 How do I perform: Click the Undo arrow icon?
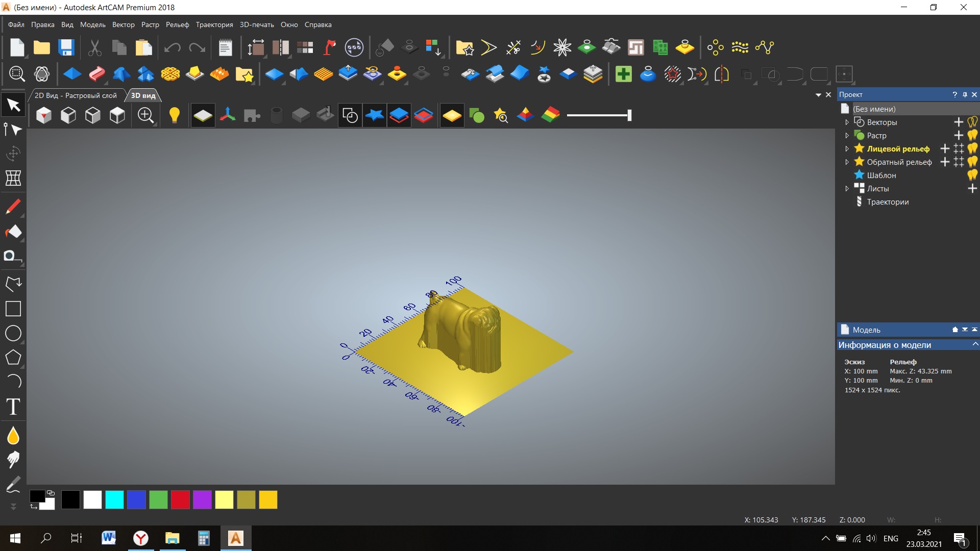[x=173, y=47]
